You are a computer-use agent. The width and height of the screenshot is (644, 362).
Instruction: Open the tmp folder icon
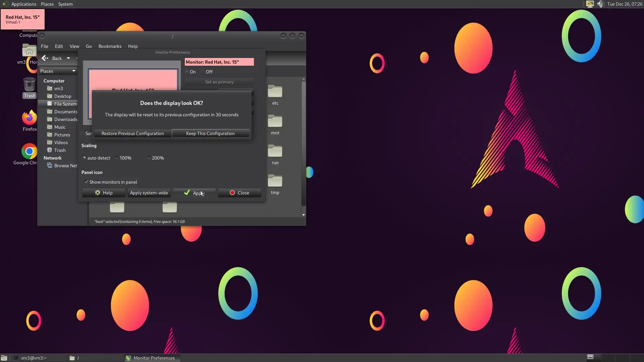pos(275,181)
